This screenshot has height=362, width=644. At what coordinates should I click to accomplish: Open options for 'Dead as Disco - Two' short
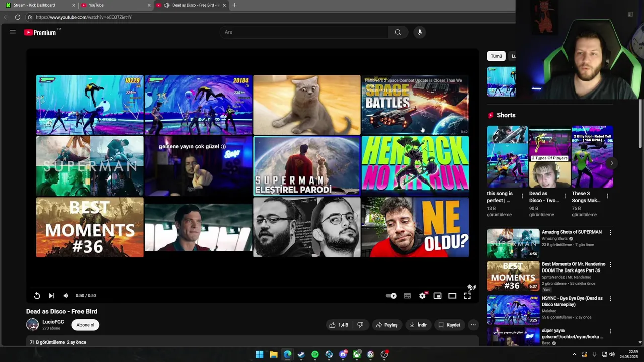click(x=565, y=196)
